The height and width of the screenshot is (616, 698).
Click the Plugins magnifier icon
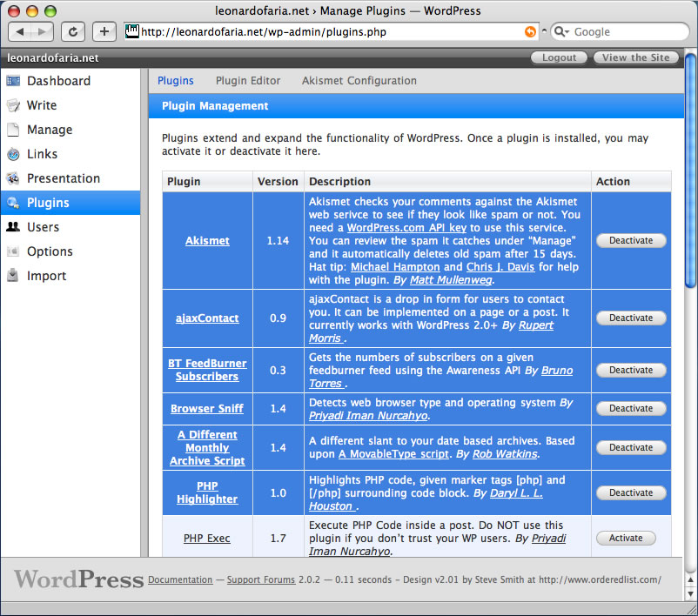tap(13, 203)
